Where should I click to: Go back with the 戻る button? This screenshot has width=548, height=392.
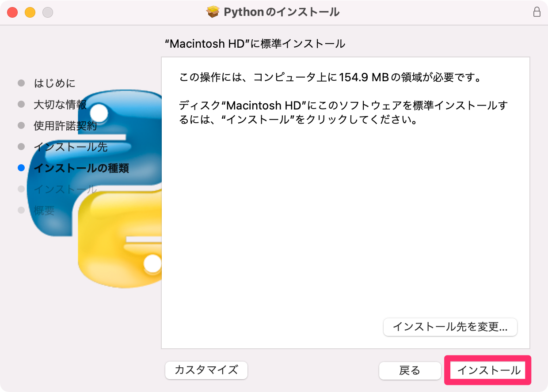coord(410,370)
